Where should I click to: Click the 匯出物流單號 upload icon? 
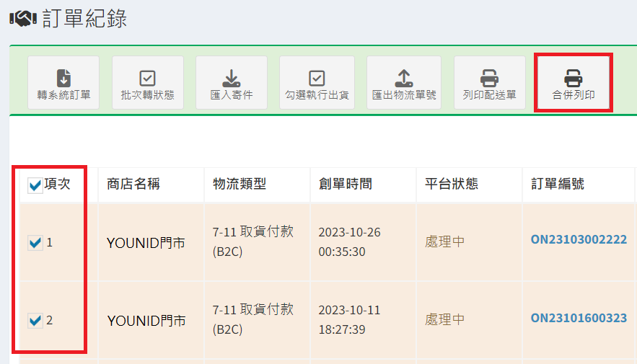click(403, 78)
